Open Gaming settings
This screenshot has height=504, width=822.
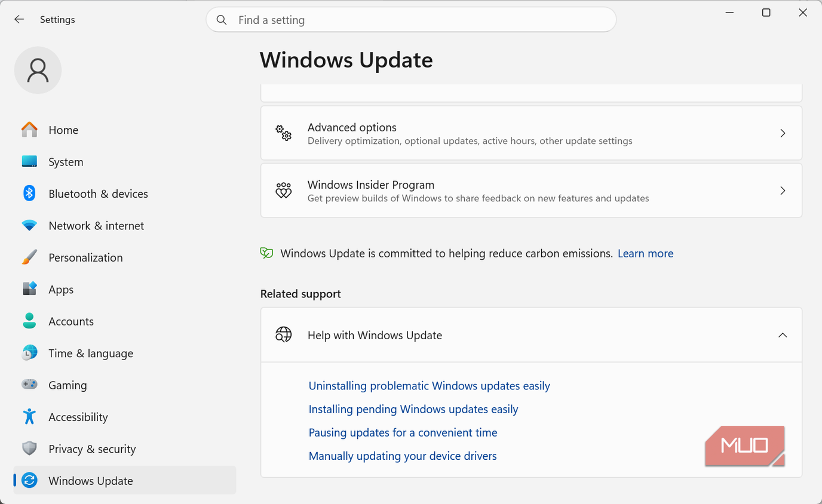125,385
